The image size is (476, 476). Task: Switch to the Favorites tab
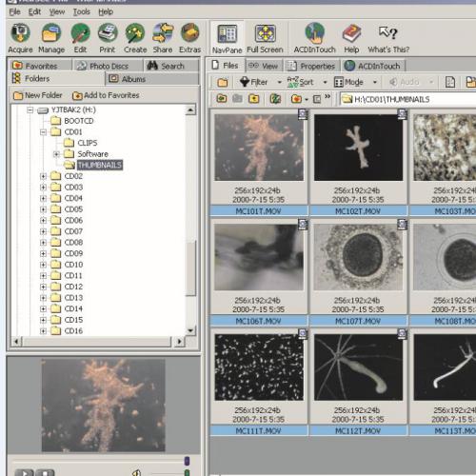pyautogui.click(x=40, y=66)
